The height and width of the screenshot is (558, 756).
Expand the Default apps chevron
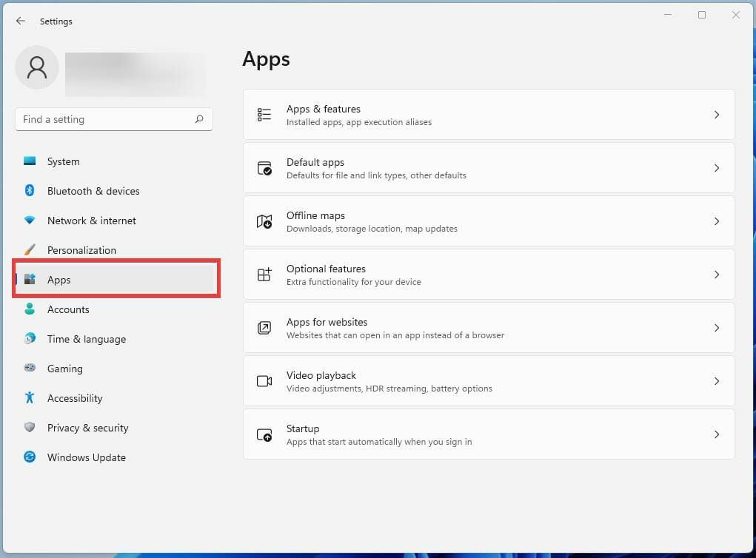pyautogui.click(x=716, y=168)
